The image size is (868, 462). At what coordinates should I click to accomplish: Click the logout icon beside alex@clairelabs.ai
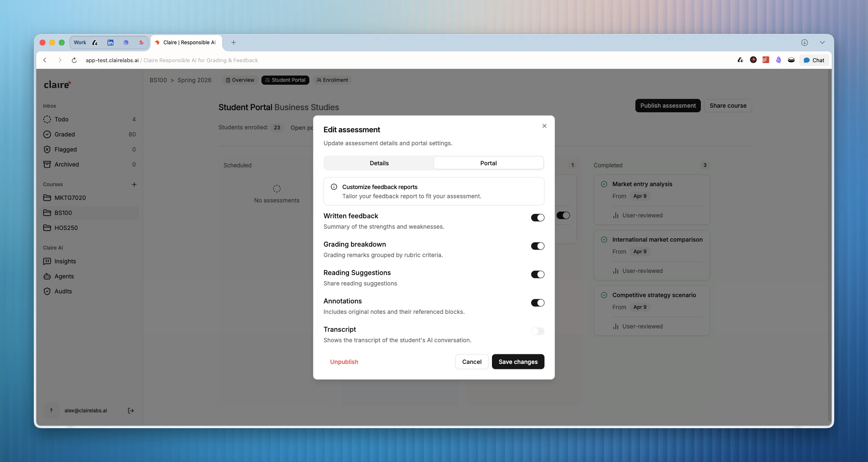[x=130, y=411]
